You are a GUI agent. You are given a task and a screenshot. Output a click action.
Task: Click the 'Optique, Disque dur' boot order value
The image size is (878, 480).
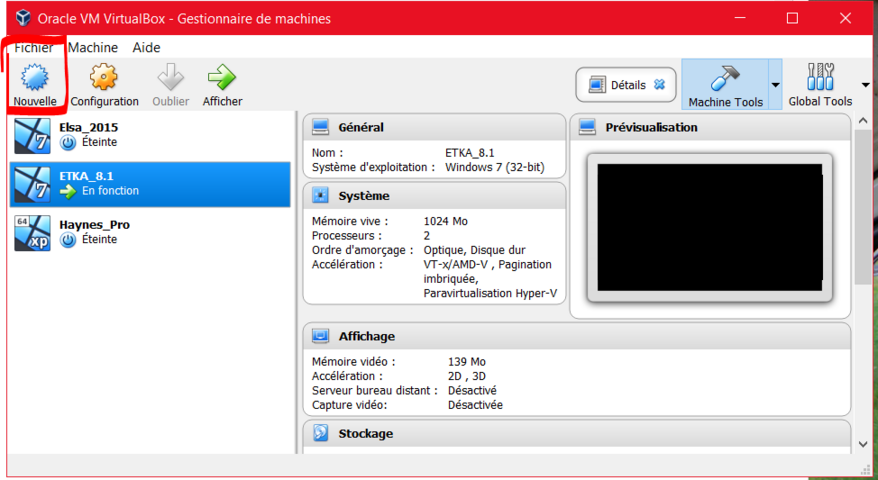(474, 250)
